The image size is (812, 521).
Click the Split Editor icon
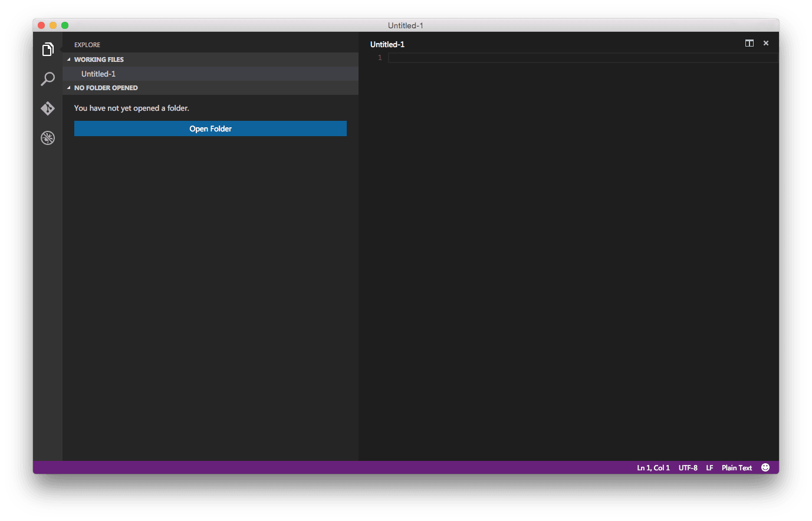[x=749, y=43]
